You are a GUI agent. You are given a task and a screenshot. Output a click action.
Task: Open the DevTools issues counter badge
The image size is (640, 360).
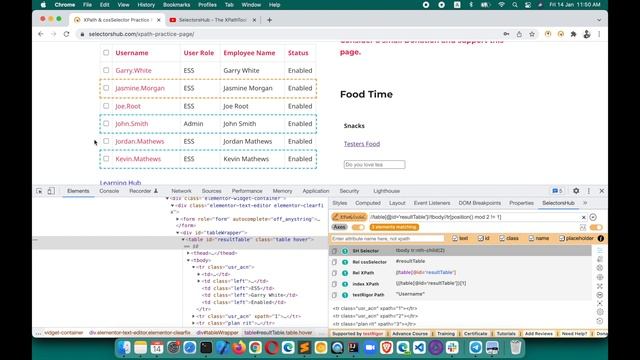(x=557, y=191)
